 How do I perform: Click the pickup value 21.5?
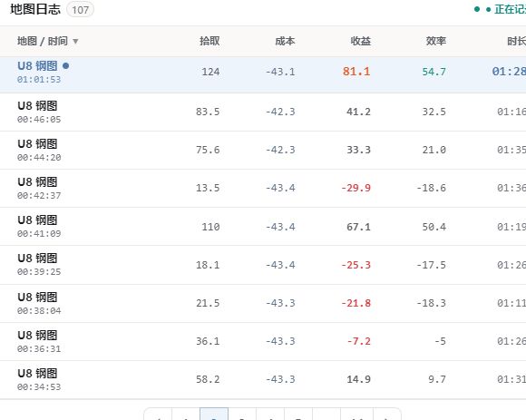[208, 303]
